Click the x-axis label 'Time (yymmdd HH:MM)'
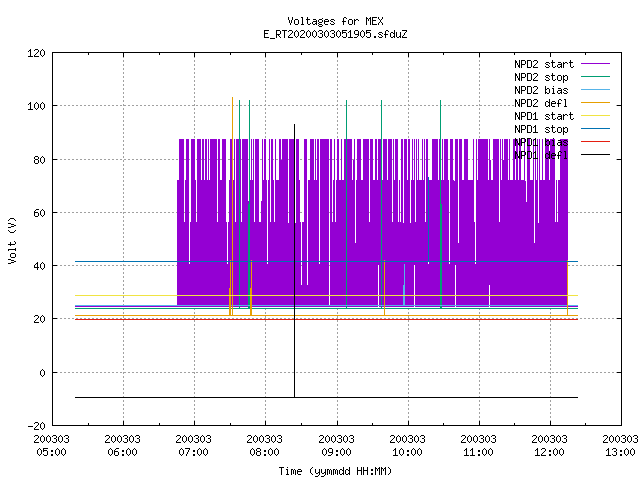The height and width of the screenshot is (480, 640). (335, 471)
